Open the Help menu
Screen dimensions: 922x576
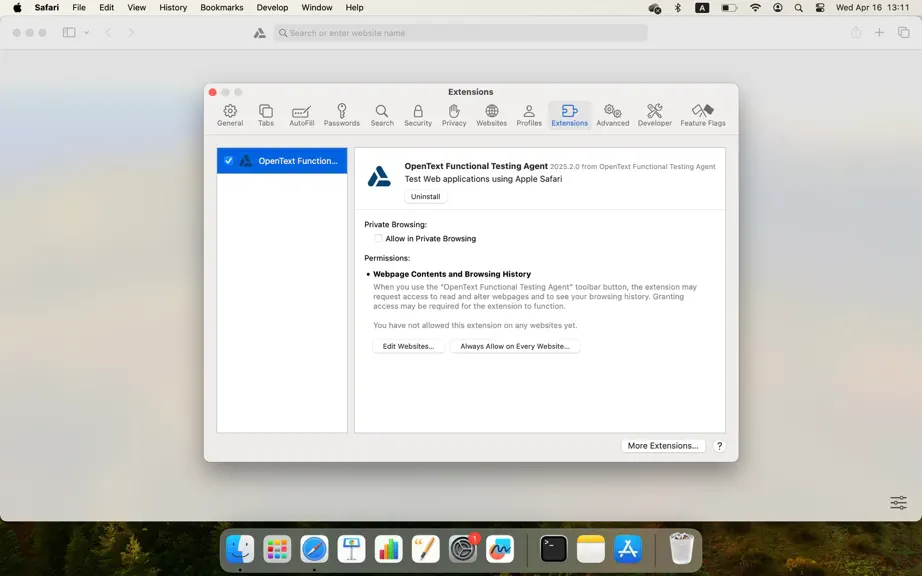tap(354, 8)
